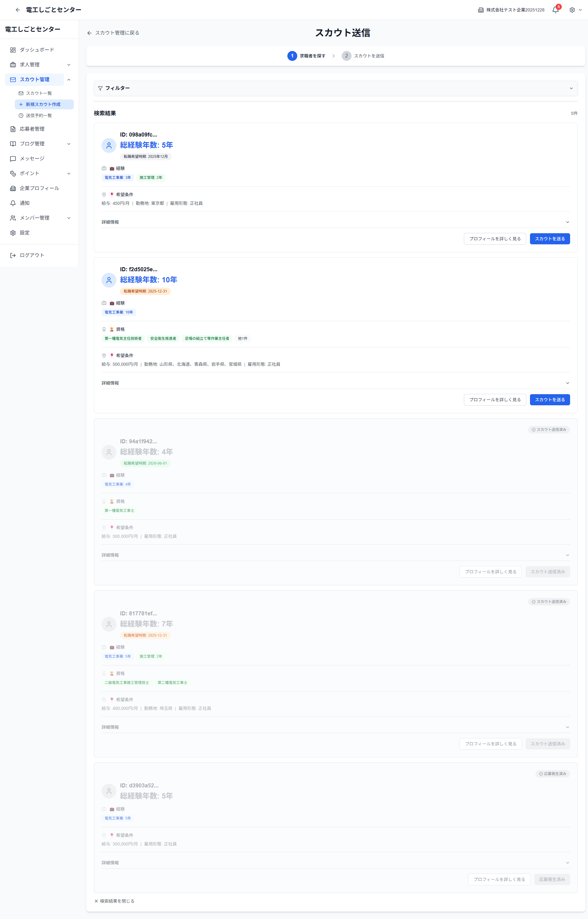Open 送信予約一覧 in the sidebar
The image size is (588, 919).
pyautogui.click(x=39, y=116)
